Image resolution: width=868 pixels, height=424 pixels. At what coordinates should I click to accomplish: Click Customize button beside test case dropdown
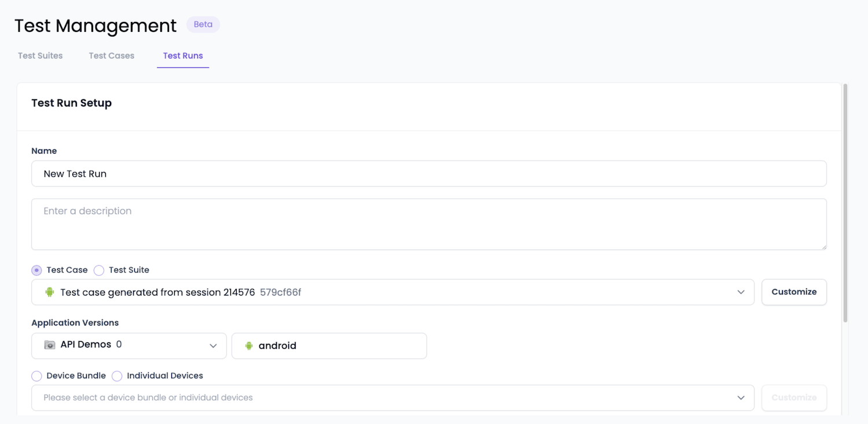click(x=794, y=292)
